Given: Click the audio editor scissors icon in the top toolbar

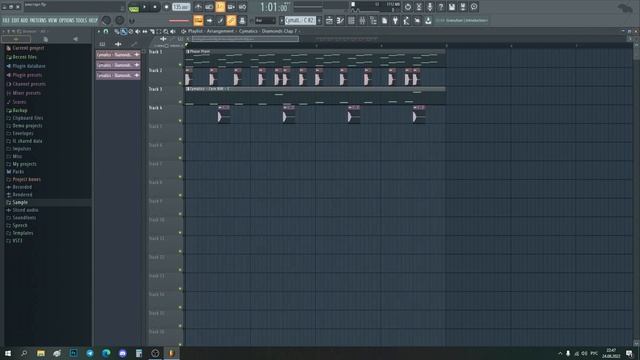Looking at the screenshot, I should pos(419,7).
